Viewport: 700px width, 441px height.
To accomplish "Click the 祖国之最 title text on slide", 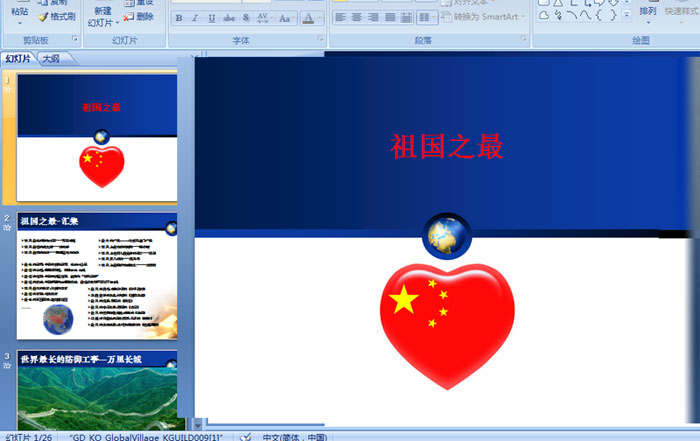I will (447, 146).
